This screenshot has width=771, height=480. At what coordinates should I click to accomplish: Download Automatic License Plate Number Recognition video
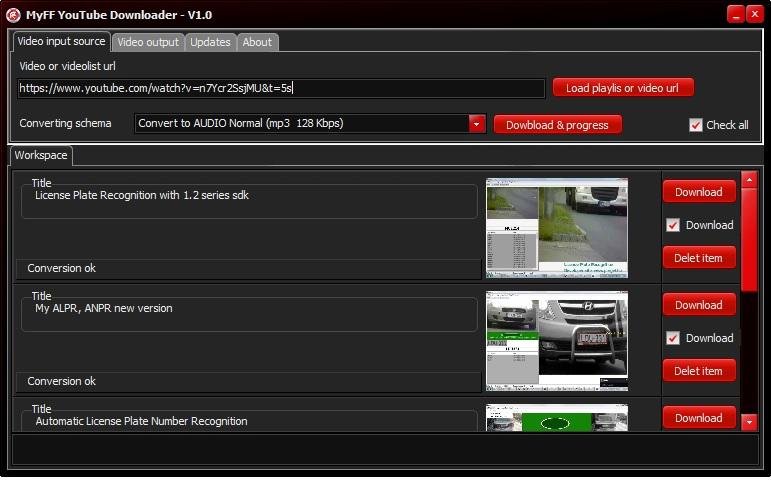pos(699,418)
